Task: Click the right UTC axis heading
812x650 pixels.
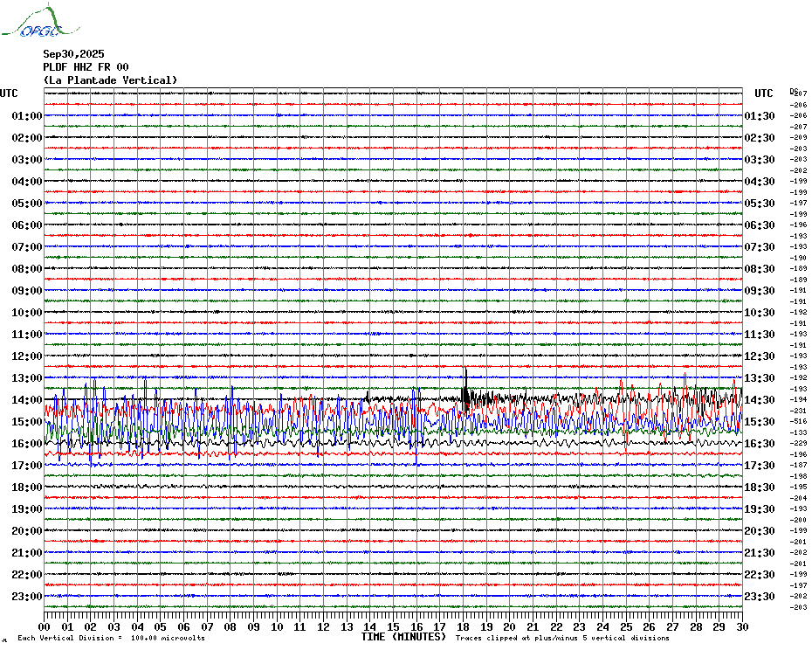Action: tap(763, 93)
